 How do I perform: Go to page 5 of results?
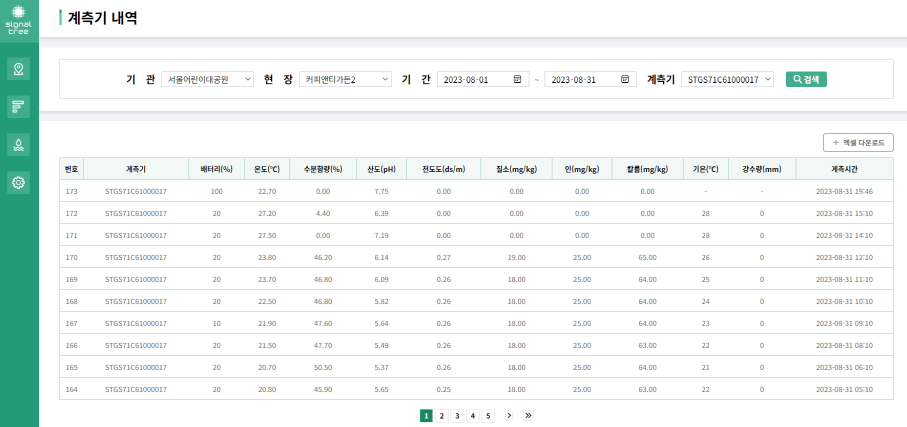(x=488, y=415)
